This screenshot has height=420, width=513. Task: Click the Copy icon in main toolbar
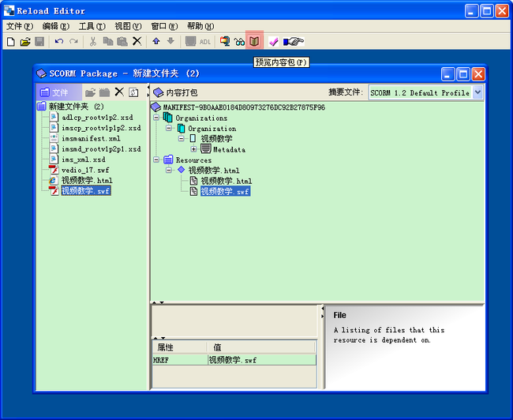[108, 42]
